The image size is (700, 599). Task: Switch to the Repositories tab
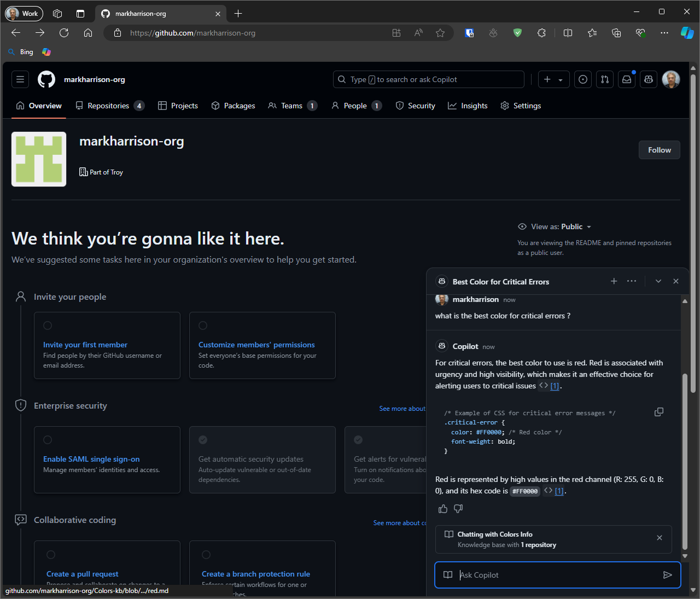[109, 106]
